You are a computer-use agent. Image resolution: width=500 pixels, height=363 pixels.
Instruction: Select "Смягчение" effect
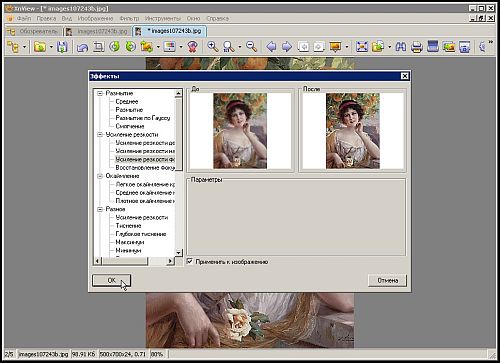130,126
